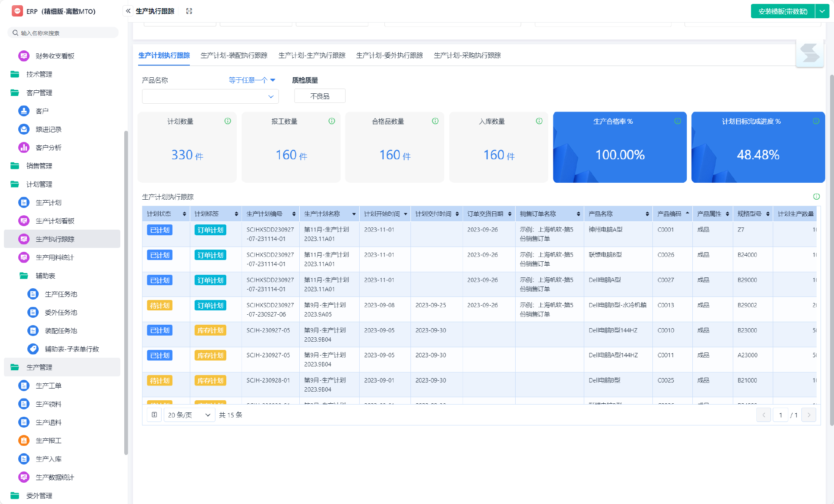
Task: Click the column settings icon near pagination
Action: [x=154, y=415]
